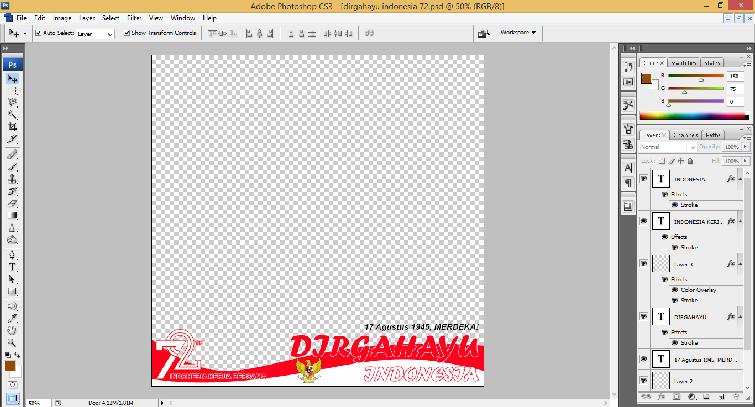Collapse effects of INDONESIA KERJ... layer
Viewport: 755px width, 407px height.
740,221
